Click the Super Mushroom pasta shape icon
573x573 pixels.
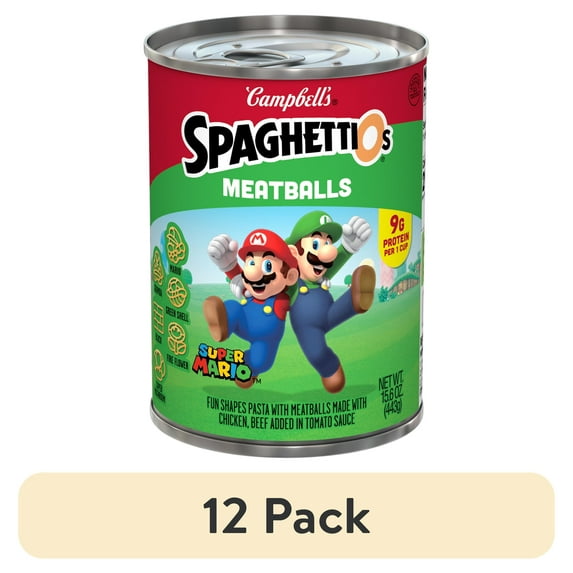point(160,366)
